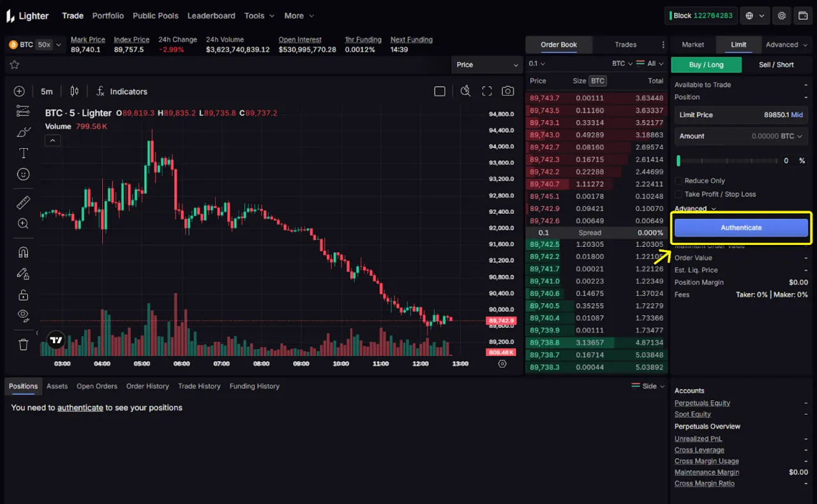The width and height of the screenshot is (817, 504).
Task: Click the order amount percentage slider
Action: pos(728,161)
